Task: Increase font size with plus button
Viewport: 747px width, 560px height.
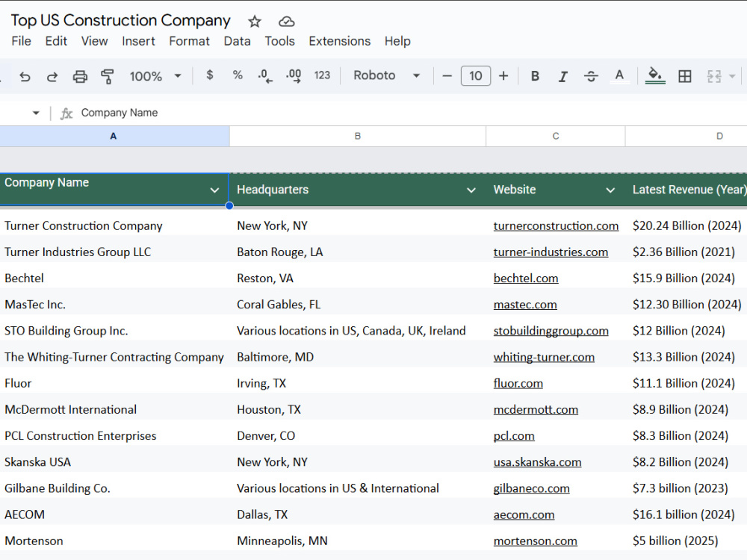Action: click(x=503, y=75)
